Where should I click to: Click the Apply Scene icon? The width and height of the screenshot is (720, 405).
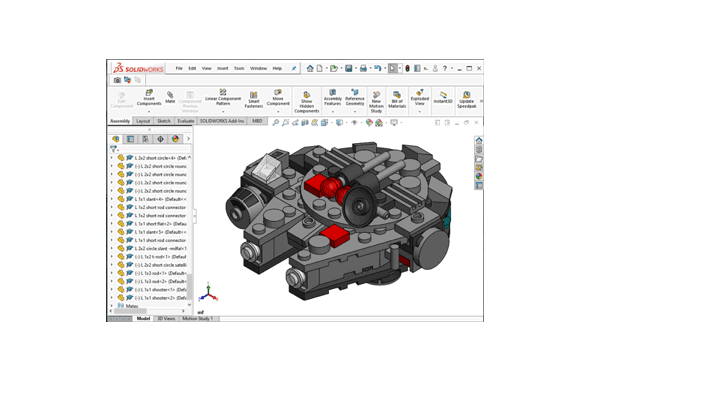tap(379, 123)
